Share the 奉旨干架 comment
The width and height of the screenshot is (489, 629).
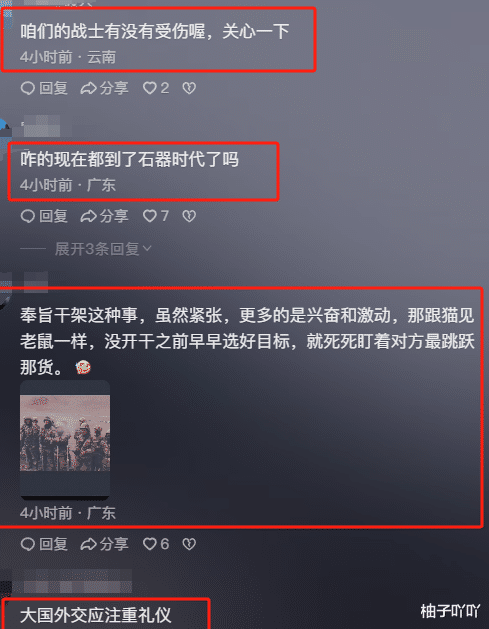pyautogui.click(x=104, y=544)
